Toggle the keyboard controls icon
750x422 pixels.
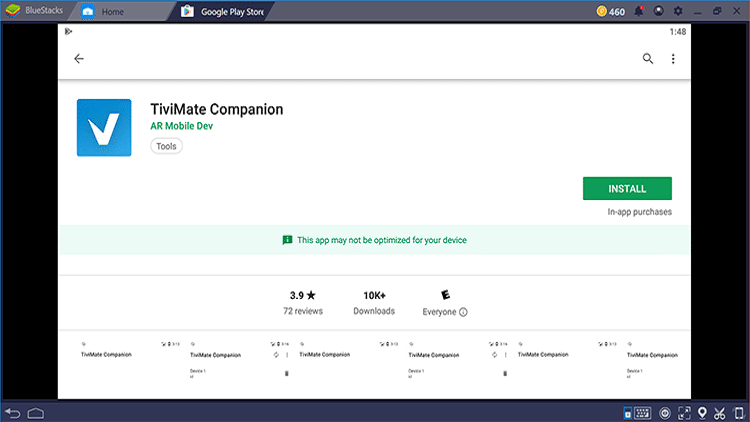click(x=642, y=413)
